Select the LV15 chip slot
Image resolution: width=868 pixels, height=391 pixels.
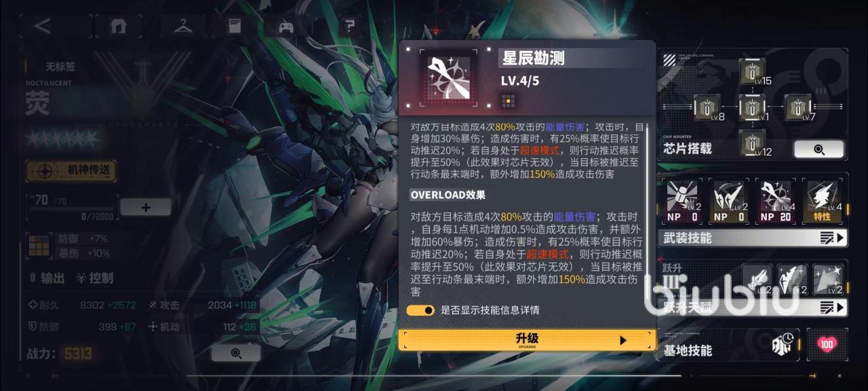(x=752, y=71)
